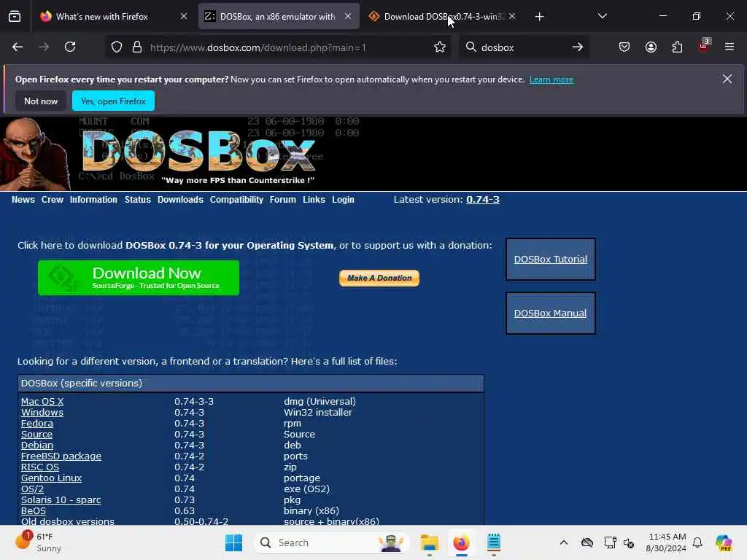The image size is (747, 560).
Task: Open Windows Start menu
Action: tap(233, 542)
